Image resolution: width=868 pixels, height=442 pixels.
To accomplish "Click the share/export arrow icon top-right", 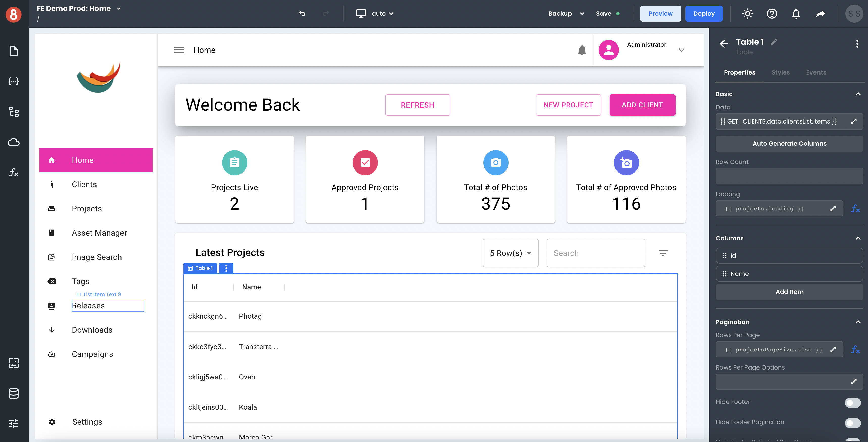I will pos(821,13).
